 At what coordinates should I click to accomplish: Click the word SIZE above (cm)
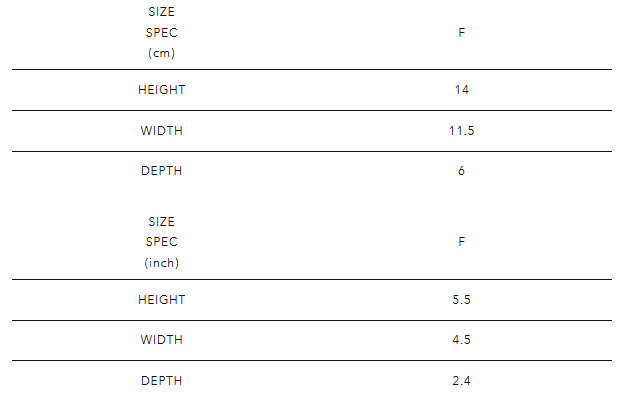[x=161, y=11]
